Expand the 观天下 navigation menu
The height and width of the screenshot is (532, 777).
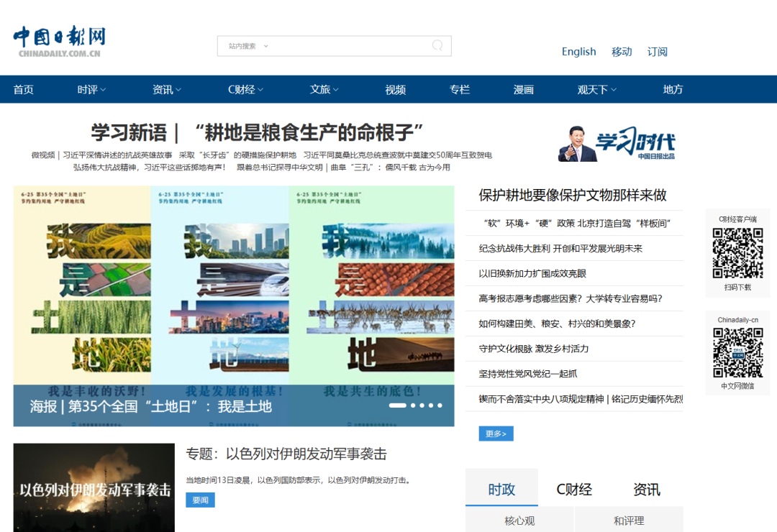pos(596,90)
